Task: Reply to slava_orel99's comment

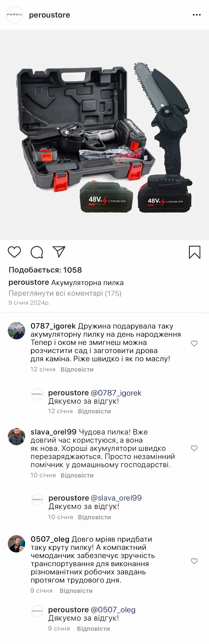Action: pyautogui.click(x=77, y=475)
